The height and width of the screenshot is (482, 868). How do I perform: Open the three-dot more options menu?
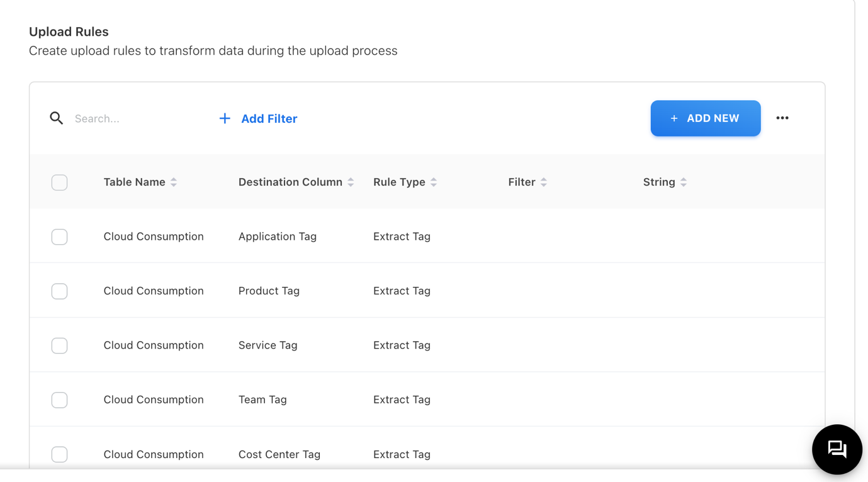pyautogui.click(x=782, y=118)
